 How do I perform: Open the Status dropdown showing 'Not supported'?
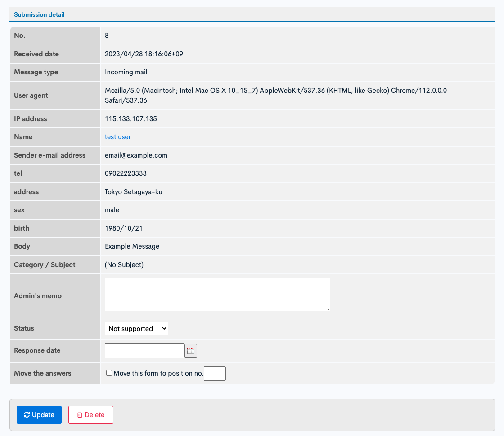pos(136,328)
